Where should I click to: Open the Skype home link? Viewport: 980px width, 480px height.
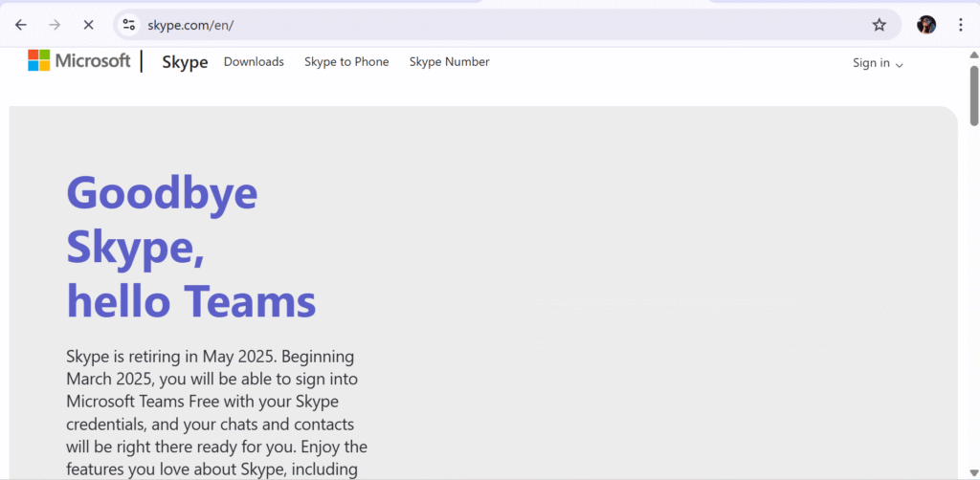click(185, 62)
